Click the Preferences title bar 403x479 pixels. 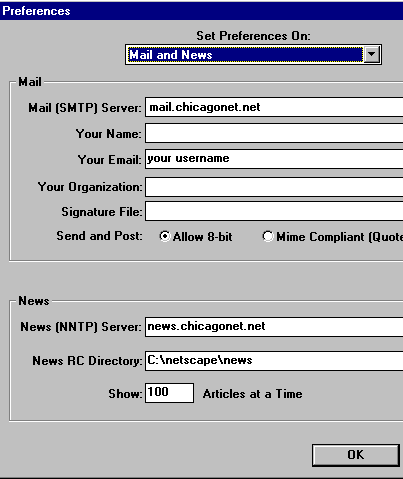[201, 11]
